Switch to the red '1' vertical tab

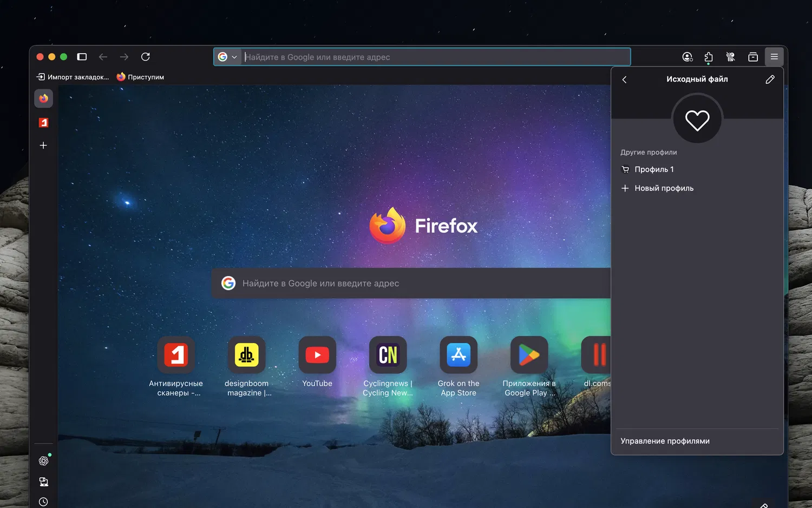pyautogui.click(x=43, y=123)
